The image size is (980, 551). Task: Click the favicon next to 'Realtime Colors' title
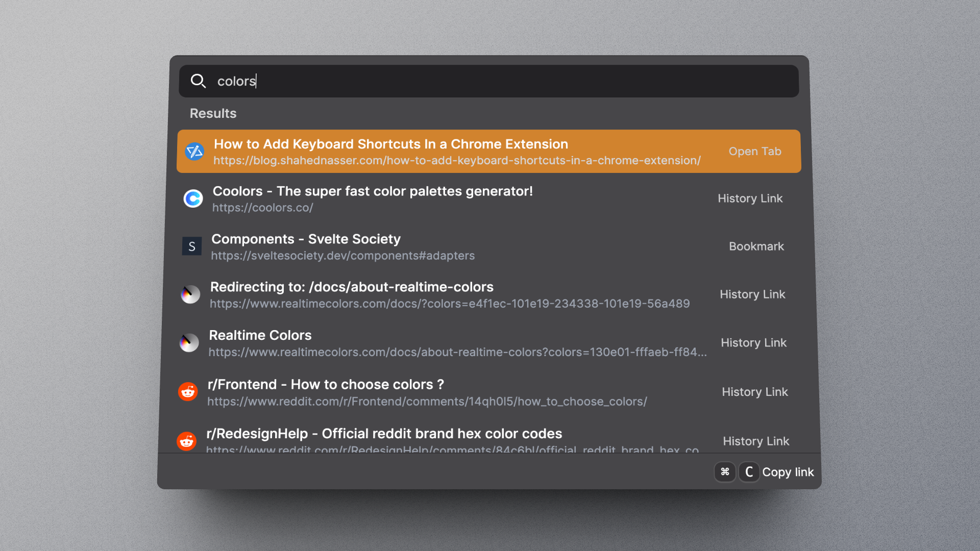click(189, 343)
